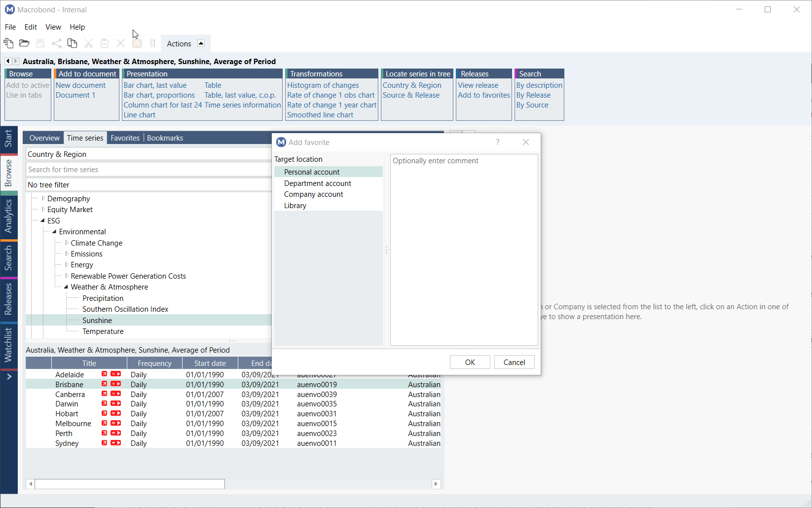Expand the Climate Change node

[67, 243]
